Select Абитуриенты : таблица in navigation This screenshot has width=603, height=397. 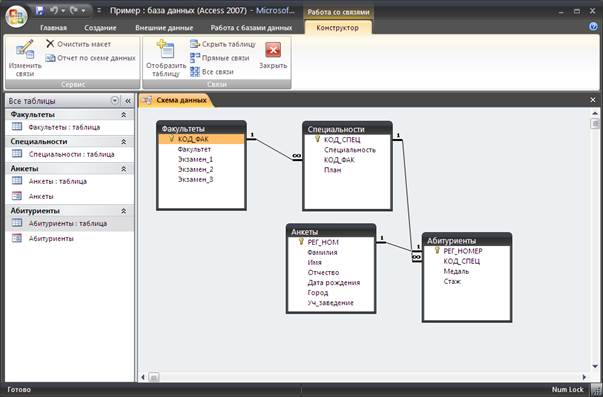(70, 223)
